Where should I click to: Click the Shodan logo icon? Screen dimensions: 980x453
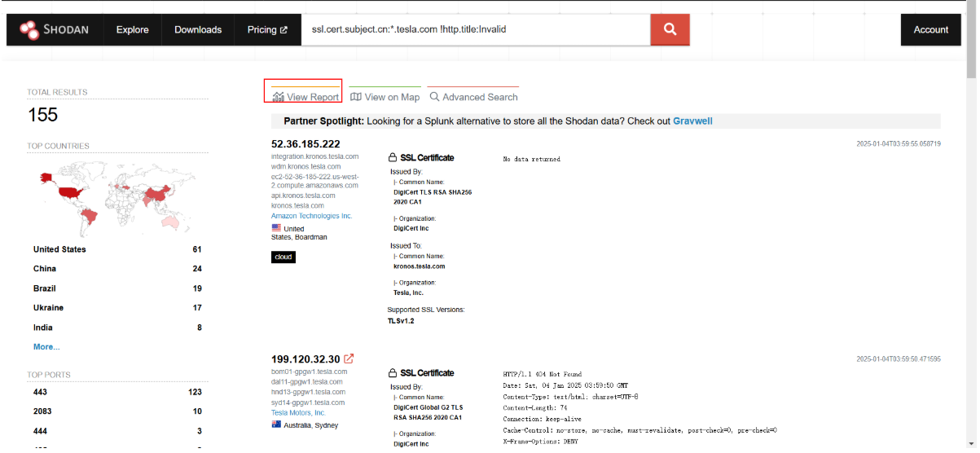(29, 30)
